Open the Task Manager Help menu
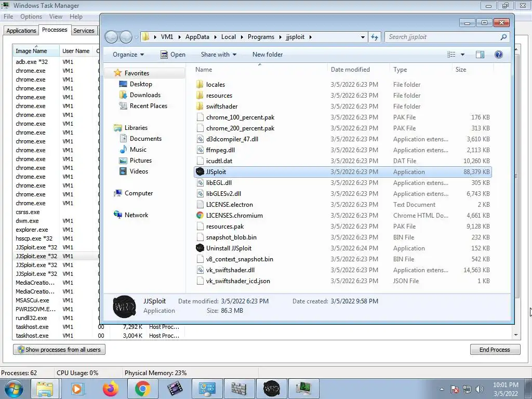 tap(76, 16)
